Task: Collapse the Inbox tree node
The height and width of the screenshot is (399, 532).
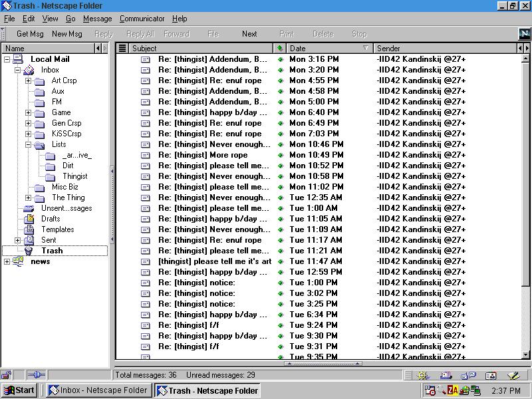Action: [x=18, y=70]
